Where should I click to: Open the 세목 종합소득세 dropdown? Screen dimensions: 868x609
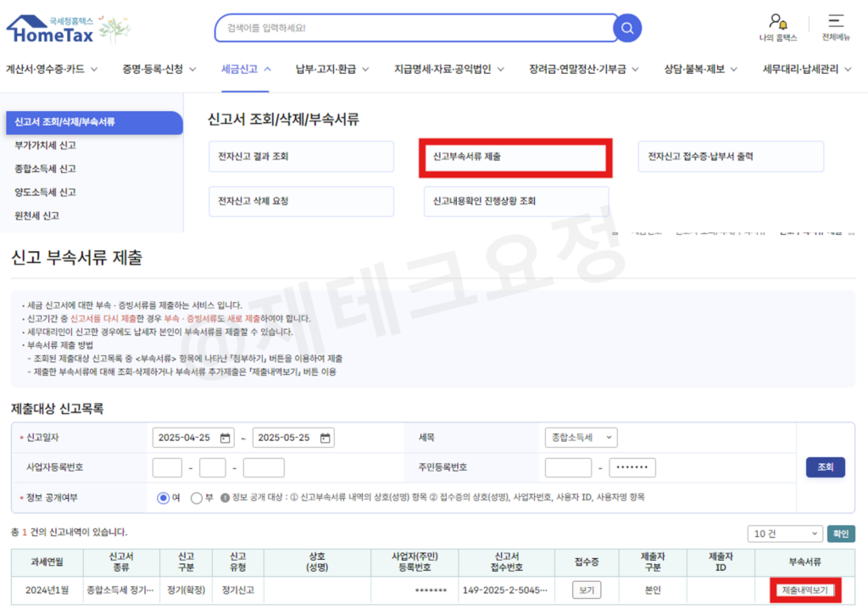581,437
